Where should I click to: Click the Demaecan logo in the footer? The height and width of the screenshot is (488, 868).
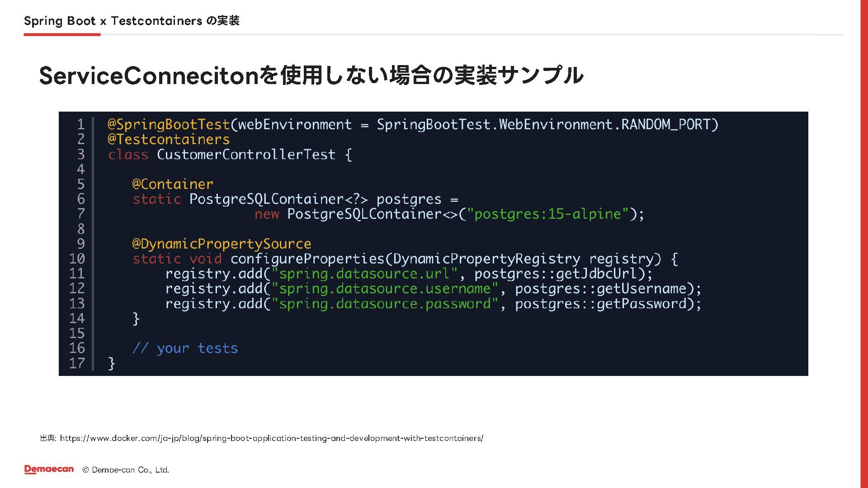coord(49,469)
